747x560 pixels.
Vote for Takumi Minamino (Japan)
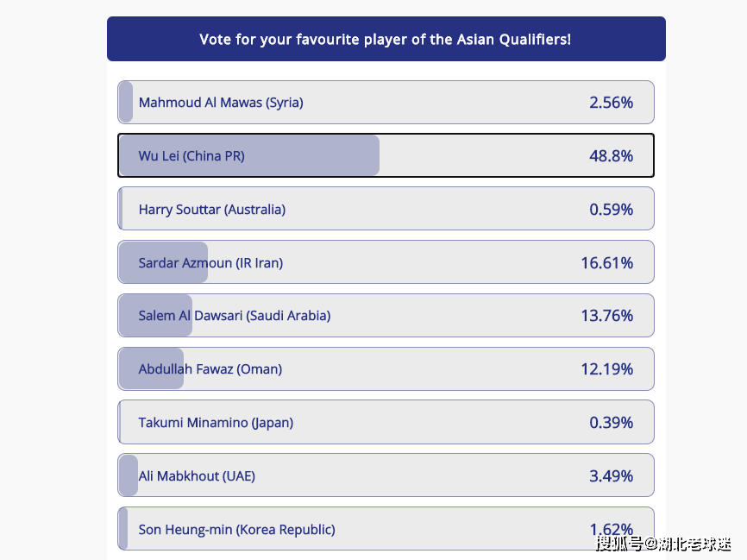pyautogui.click(x=386, y=422)
